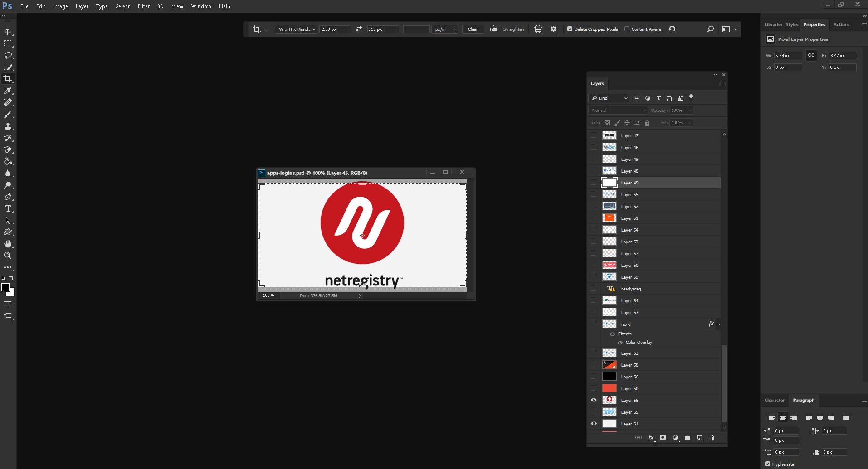Open px/in resolution unit dropdown
Screen dimensions: 868x469
(444, 29)
